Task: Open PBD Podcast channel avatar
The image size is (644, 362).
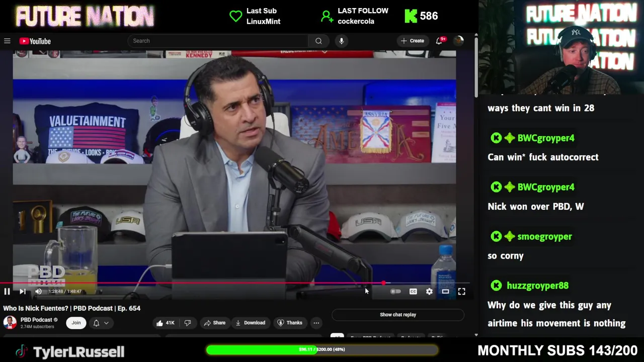Action: point(10,322)
